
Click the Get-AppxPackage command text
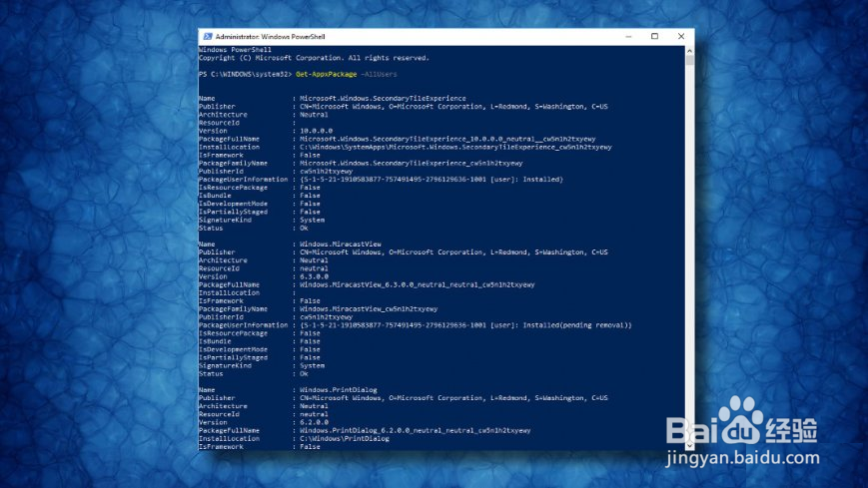[x=326, y=74]
